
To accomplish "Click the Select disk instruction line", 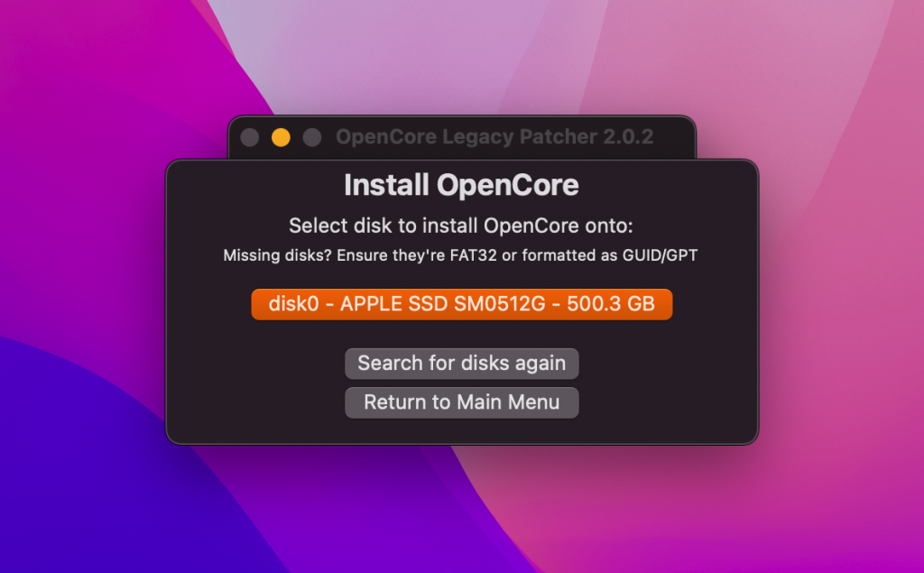I will (x=461, y=226).
